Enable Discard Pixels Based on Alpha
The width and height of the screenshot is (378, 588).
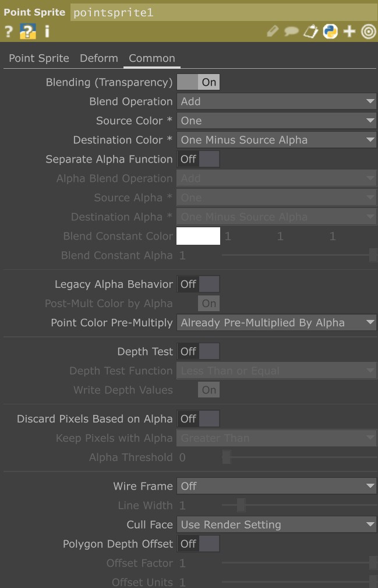tap(198, 418)
